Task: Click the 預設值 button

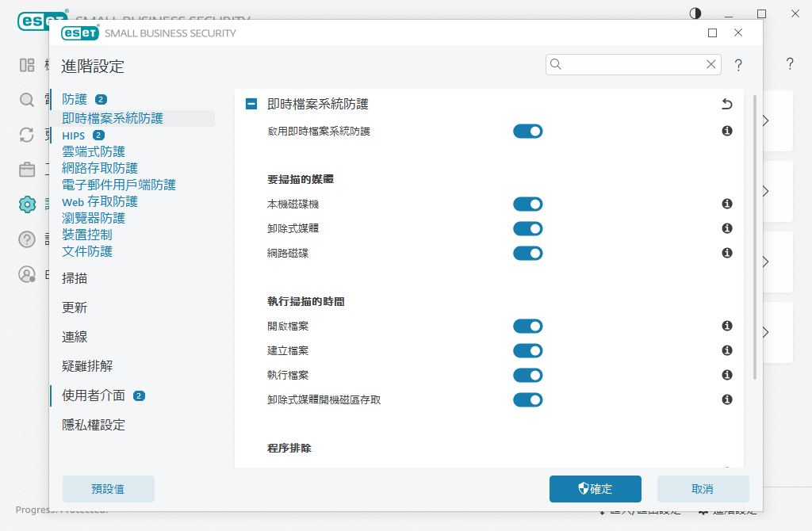Action: click(x=109, y=489)
